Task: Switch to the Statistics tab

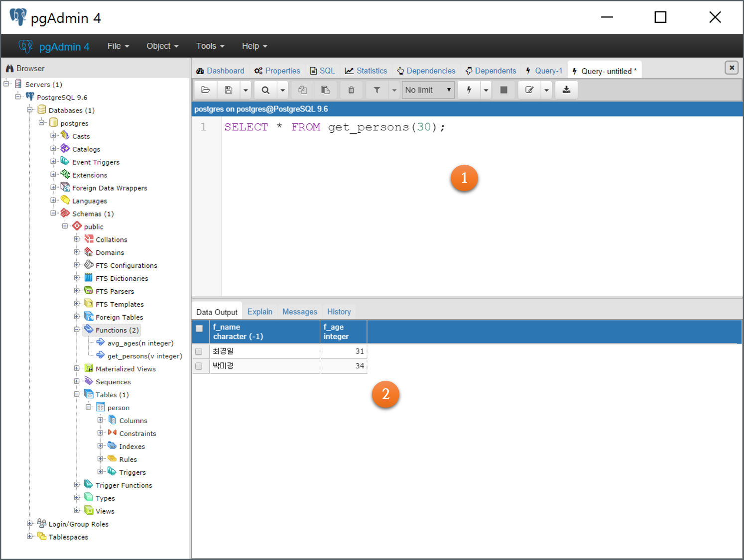Action: pyautogui.click(x=366, y=71)
